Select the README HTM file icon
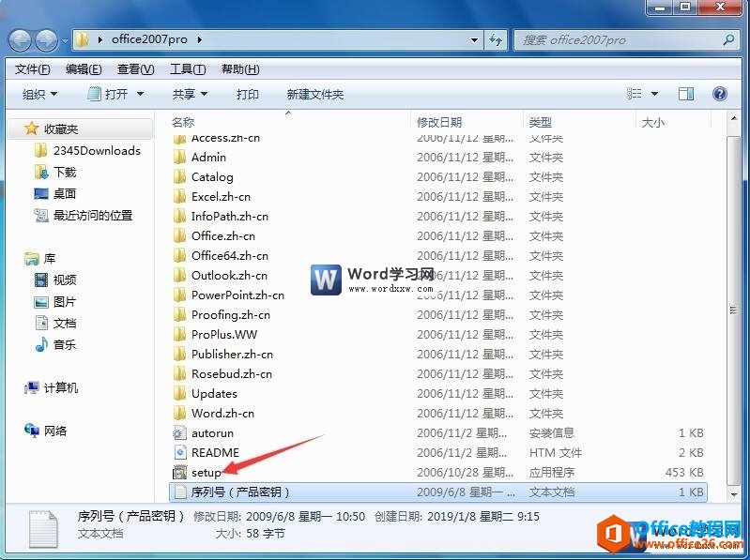 pyautogui.click(x=179, y=452)
